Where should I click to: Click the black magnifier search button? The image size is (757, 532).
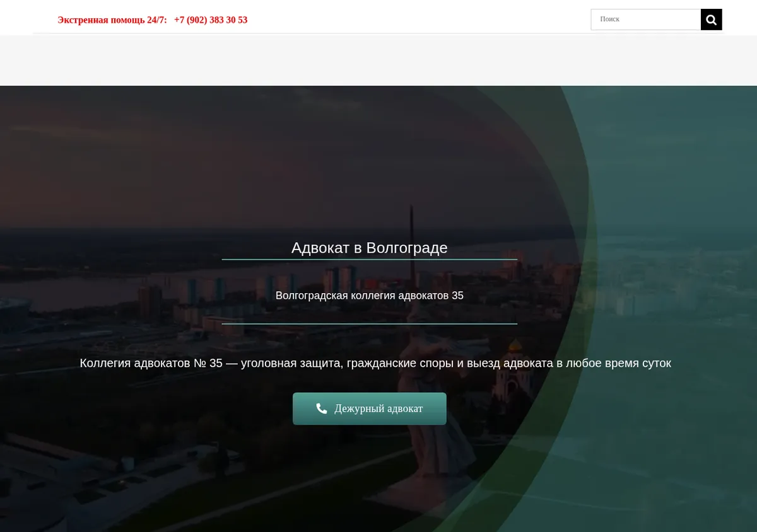[x=711, y=20]
